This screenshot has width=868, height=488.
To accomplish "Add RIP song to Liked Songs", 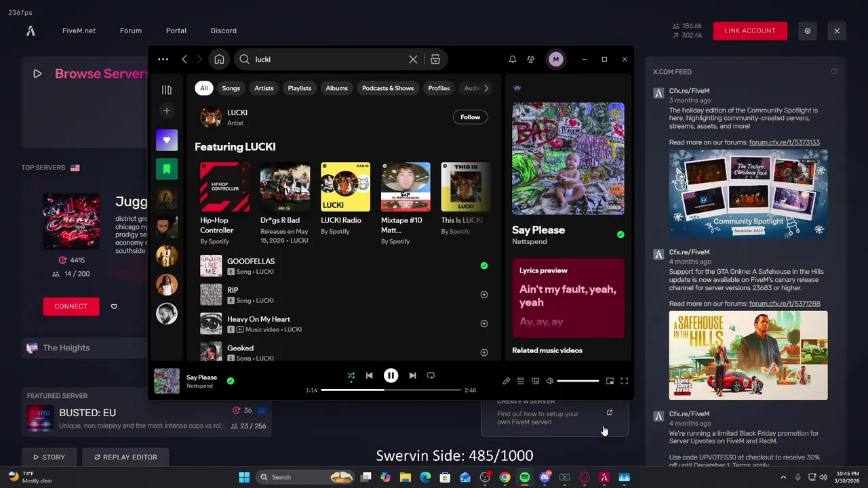I will [x=484, y=295].
